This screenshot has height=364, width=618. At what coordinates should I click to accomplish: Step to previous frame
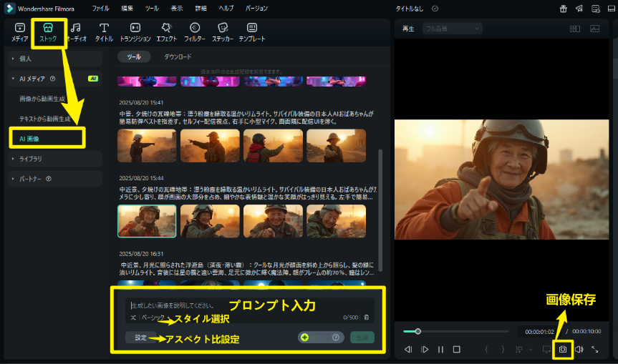pyautogui.click(x=408, y=349)
